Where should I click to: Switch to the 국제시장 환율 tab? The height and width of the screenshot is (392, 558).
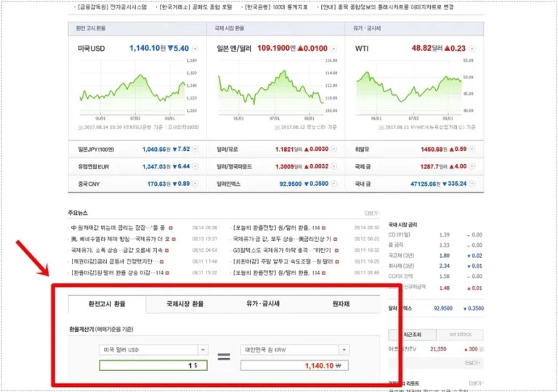click(185, 304)
